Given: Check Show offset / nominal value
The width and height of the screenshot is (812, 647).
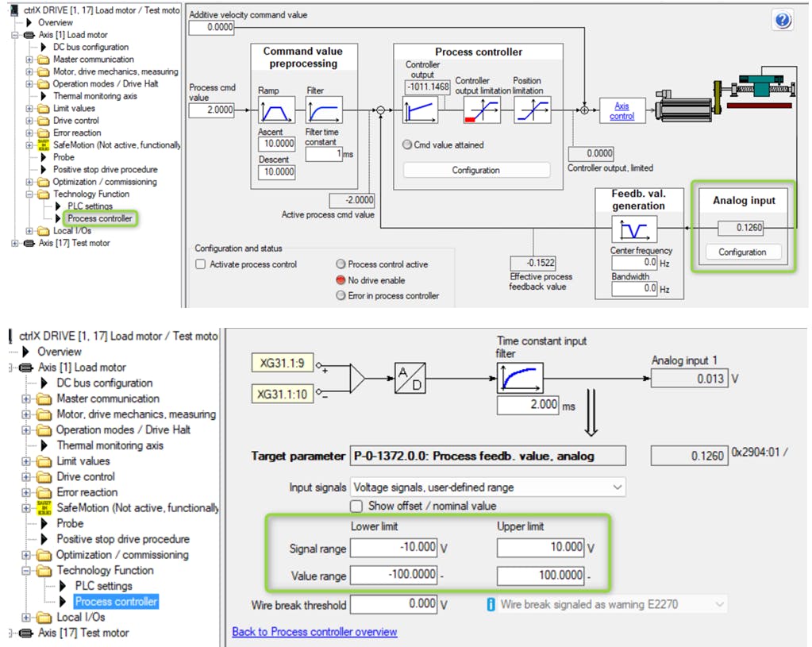Looking at the screenshot, I should (x=356, y=506).
